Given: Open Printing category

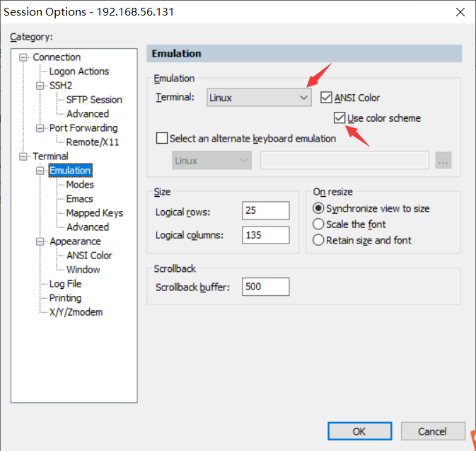Looking at the screenshot, I should (x=65, y=298).
